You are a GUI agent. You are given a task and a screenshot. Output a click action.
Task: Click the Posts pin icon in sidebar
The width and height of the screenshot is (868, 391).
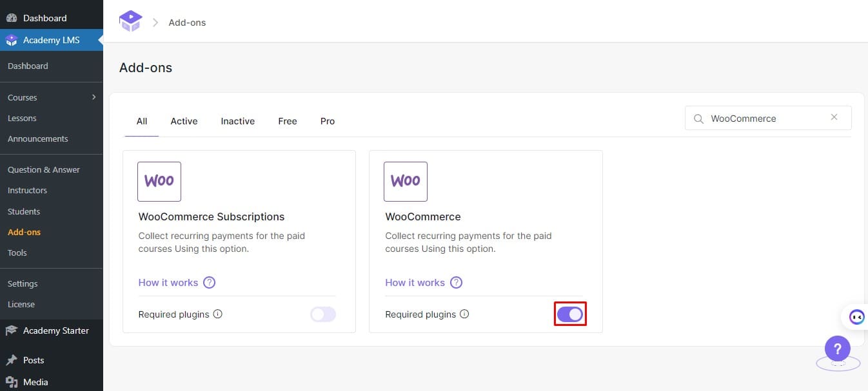[x=12, y=360]
